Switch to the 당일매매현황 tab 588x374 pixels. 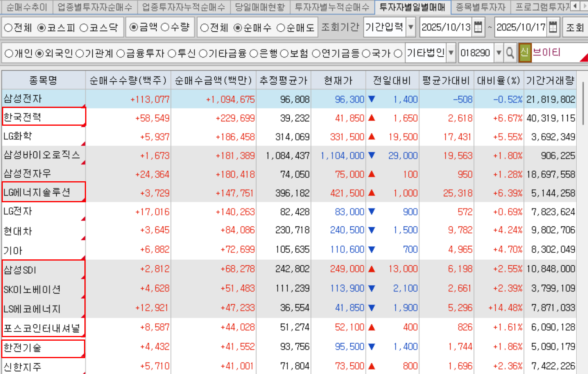260,7
